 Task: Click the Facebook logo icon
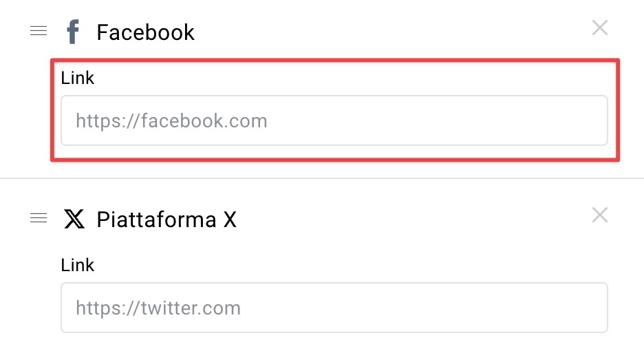(x=73, y=32)
